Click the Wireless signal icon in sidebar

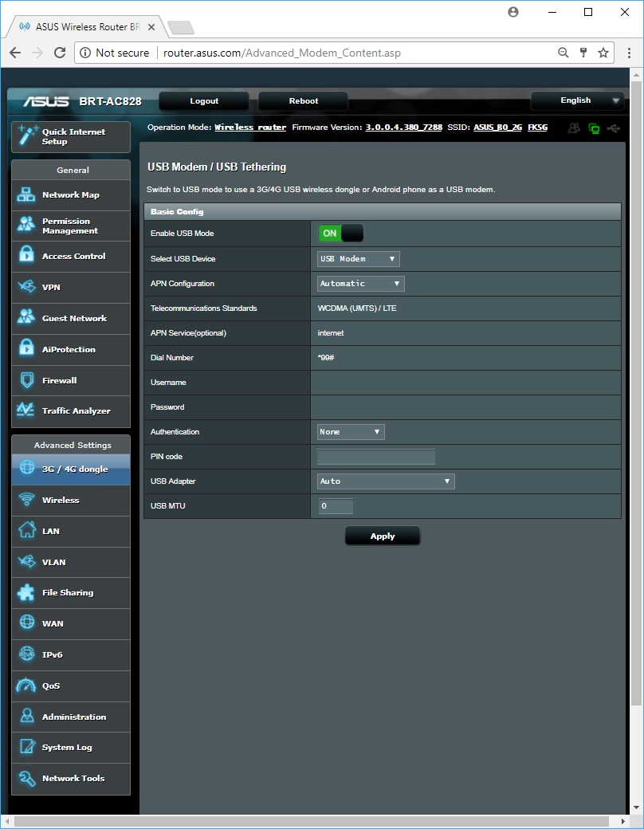tap(26, 500)
